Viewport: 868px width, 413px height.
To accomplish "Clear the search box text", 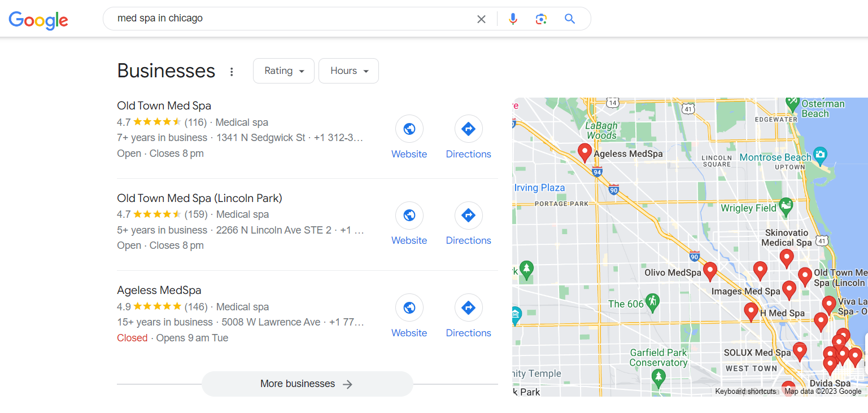I will pos(481,19).
